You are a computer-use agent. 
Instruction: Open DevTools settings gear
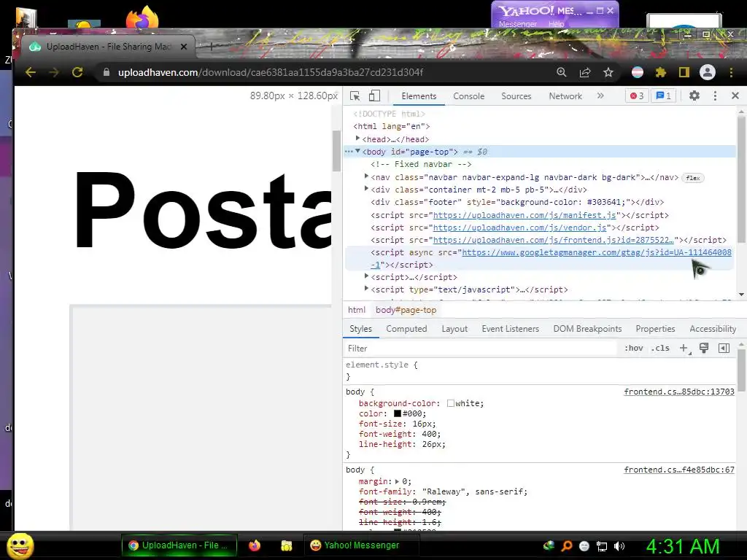tap(694, 96)
